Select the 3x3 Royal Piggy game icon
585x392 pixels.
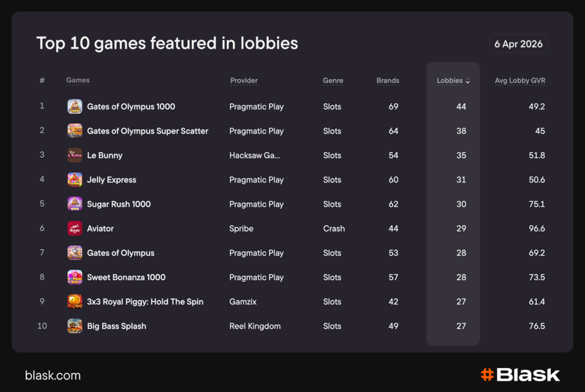tap(75, 302)
